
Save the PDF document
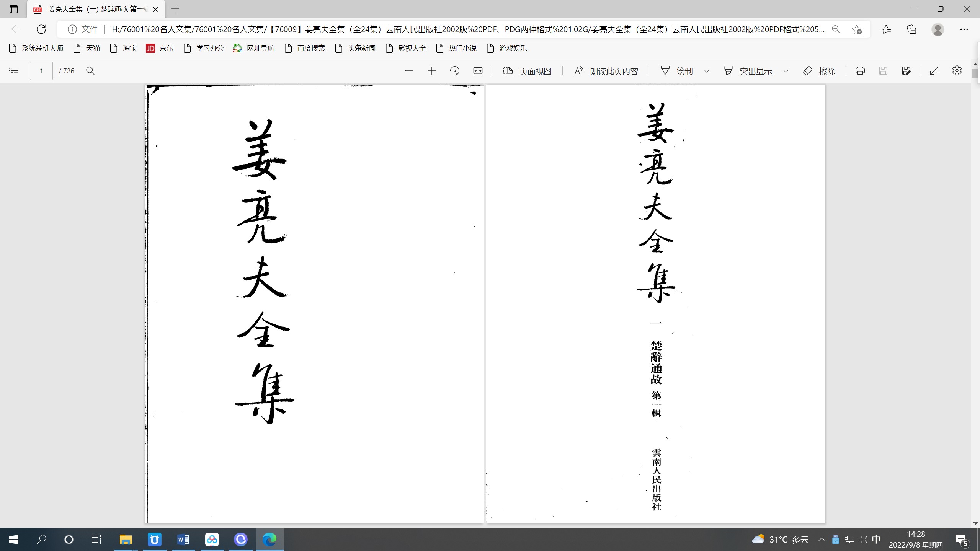tap(883, 71)
